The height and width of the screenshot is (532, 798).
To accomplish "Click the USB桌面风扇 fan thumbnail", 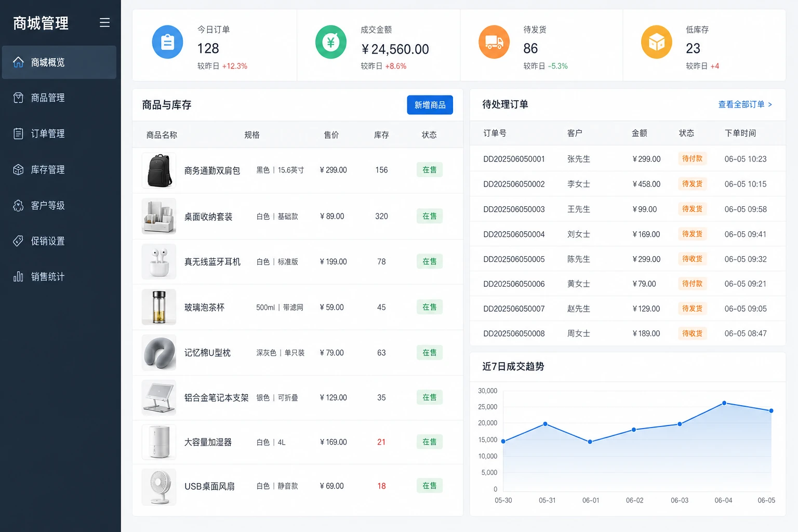I will [159, 487].
